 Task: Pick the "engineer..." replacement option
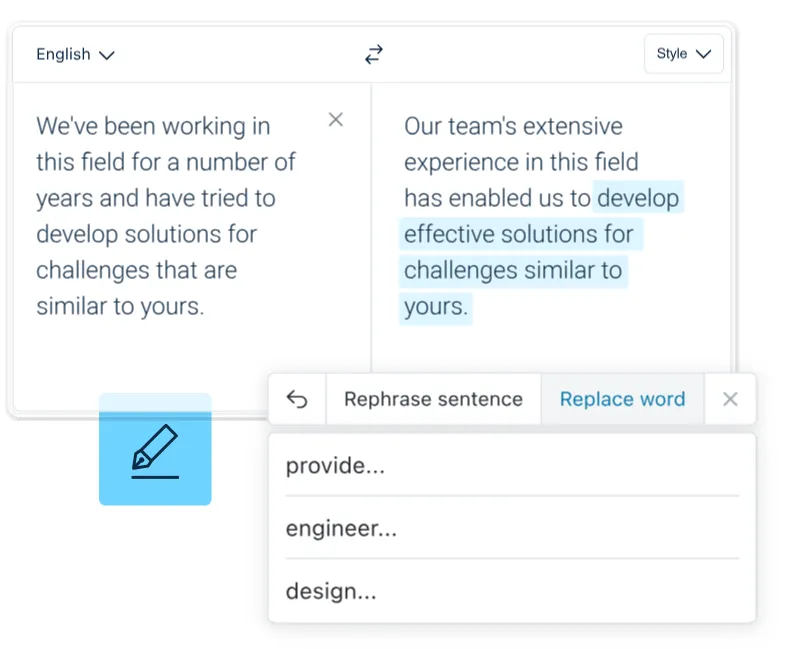[341, 529]
